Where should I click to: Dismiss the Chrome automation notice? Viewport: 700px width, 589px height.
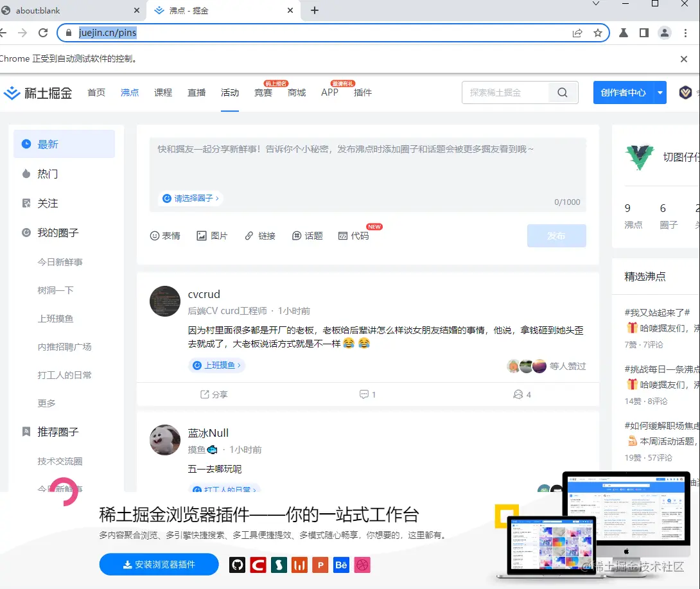coord(683,59)
